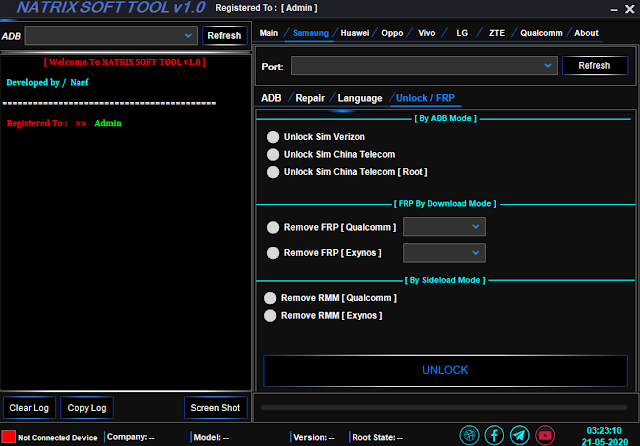640x446 pixels.
Task: Click the 'Company: --' status entry
Action: point(131,437)
